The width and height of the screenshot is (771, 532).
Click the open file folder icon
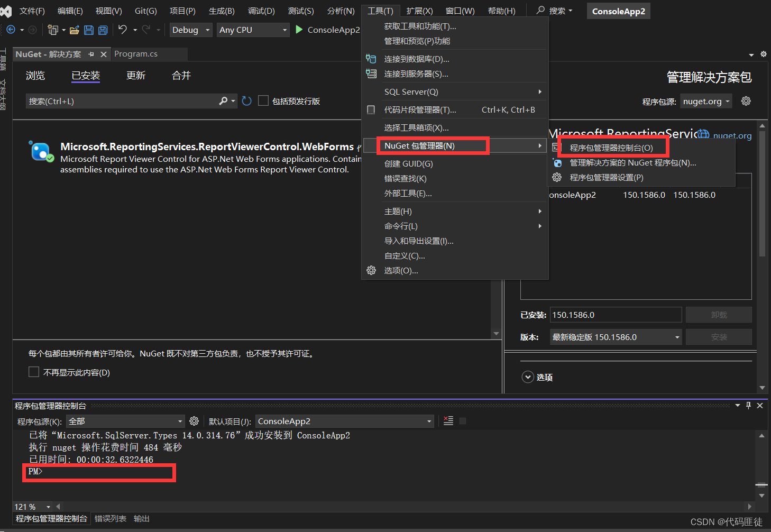click(75, 30)
